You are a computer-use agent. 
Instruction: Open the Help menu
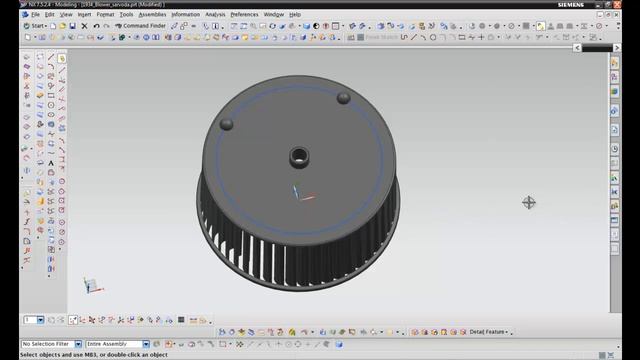tap(295, 14)
